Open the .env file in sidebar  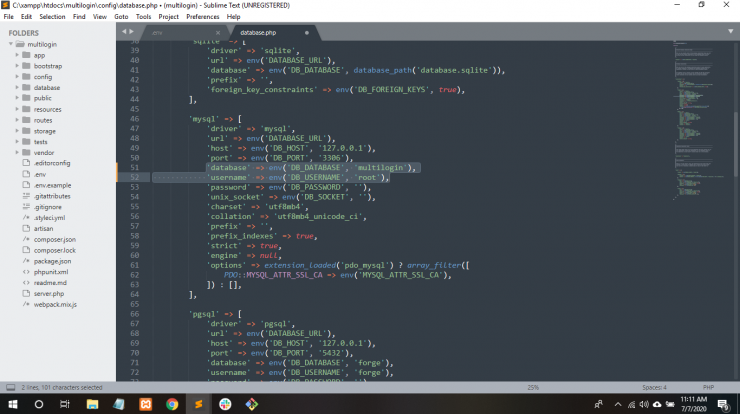pyautogui.click(x=40, y=174)
